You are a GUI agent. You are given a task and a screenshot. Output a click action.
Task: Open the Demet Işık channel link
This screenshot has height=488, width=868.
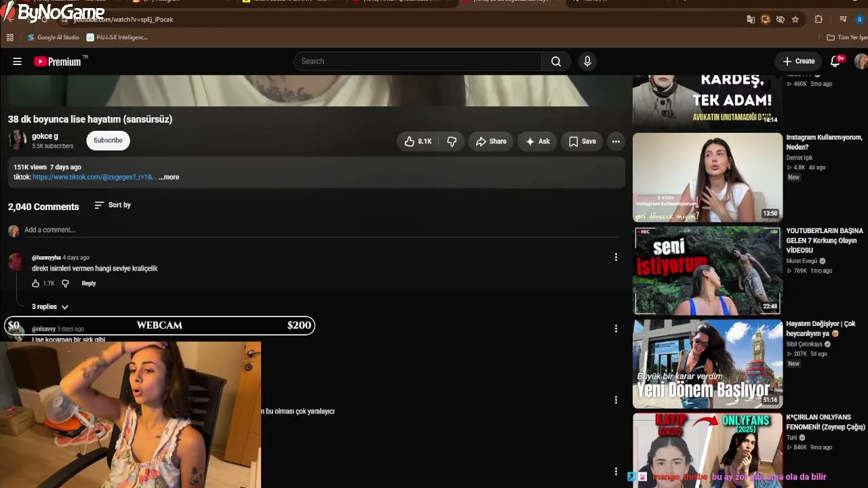pyautogui.click(x=800, y=158)
